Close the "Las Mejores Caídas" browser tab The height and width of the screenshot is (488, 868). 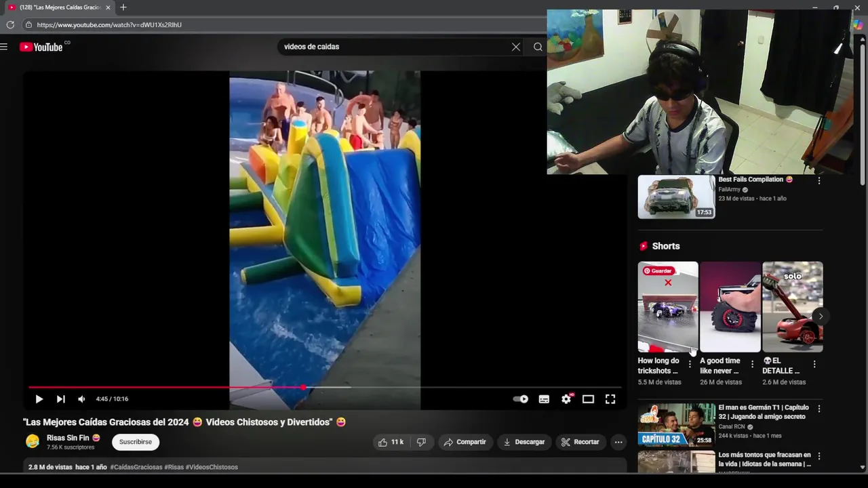click(x=108, y=7)
